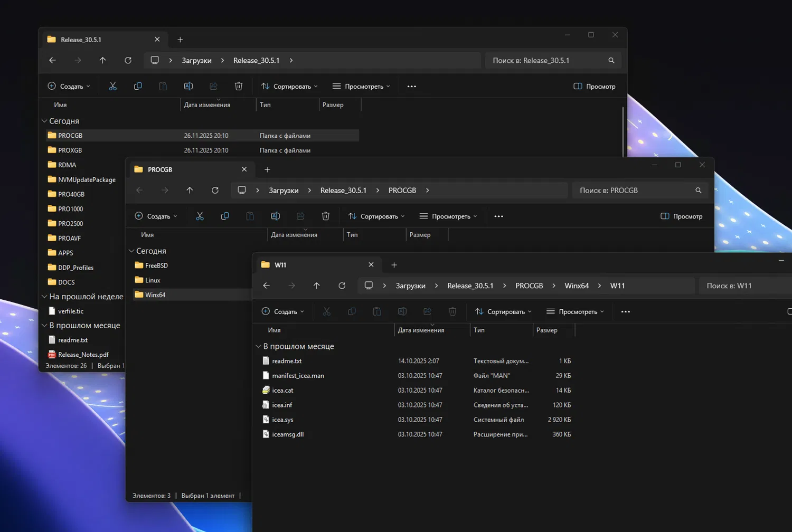Open the Sort dropdown in W11 window
The image size is (792, 532).
coord(503,312)
